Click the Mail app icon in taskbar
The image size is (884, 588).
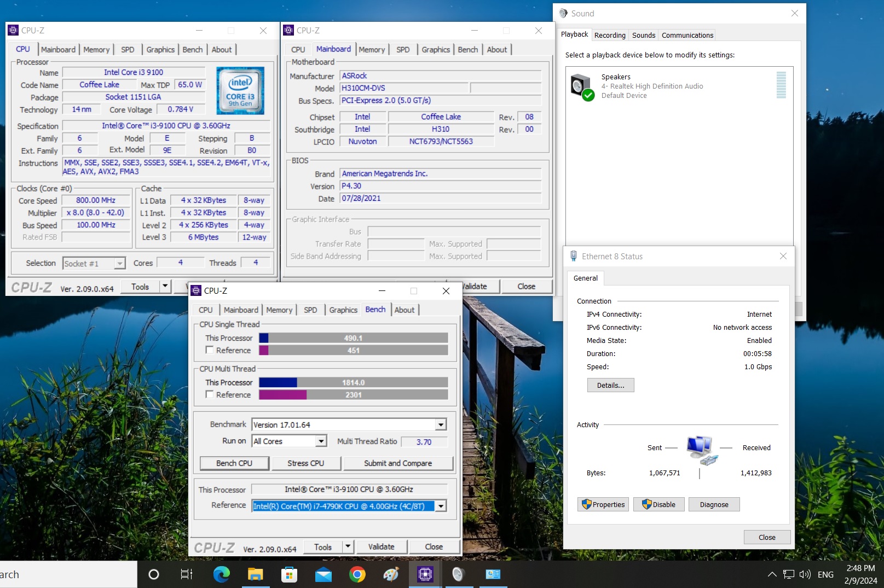click(323, 574)
